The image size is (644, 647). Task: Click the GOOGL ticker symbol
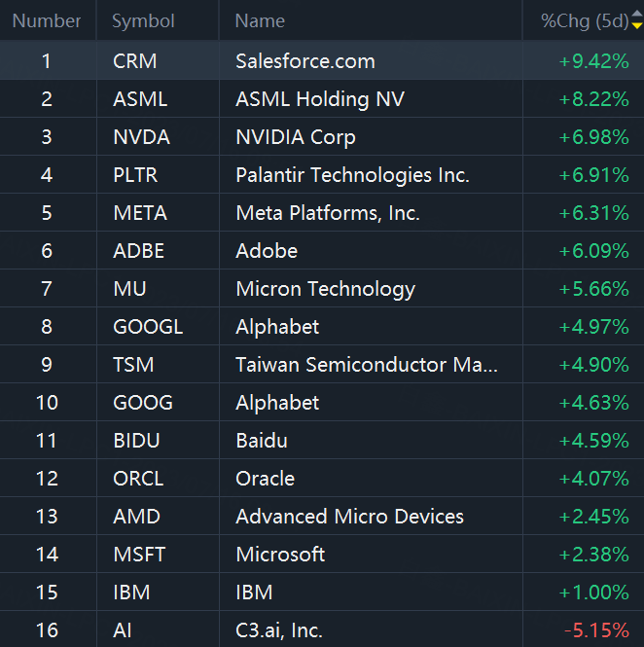147,327
